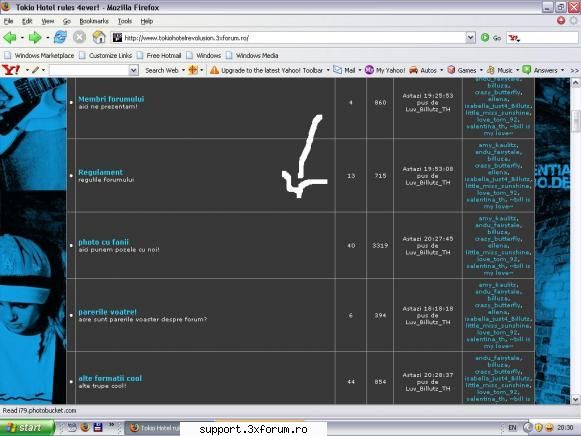Click the Yahoo toolbar search input box

point(89,70)
